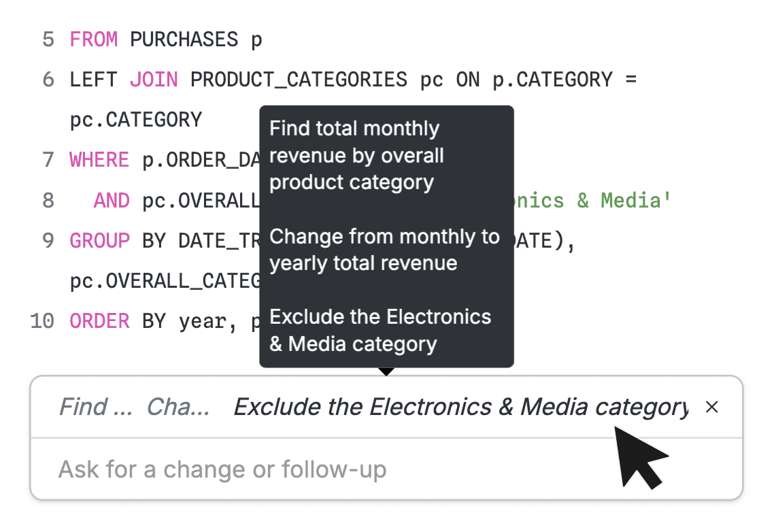
Task: Place cursor on the FROM keyword
Action: 94,39
